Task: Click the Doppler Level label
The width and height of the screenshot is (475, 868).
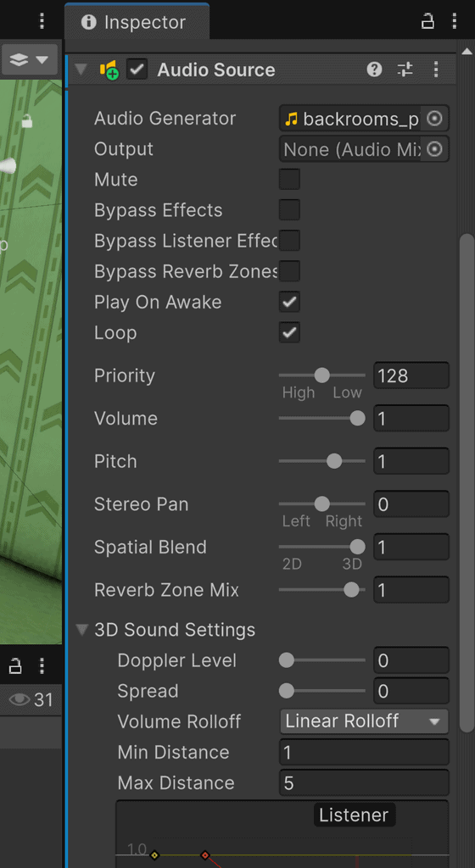Action: 177,660
